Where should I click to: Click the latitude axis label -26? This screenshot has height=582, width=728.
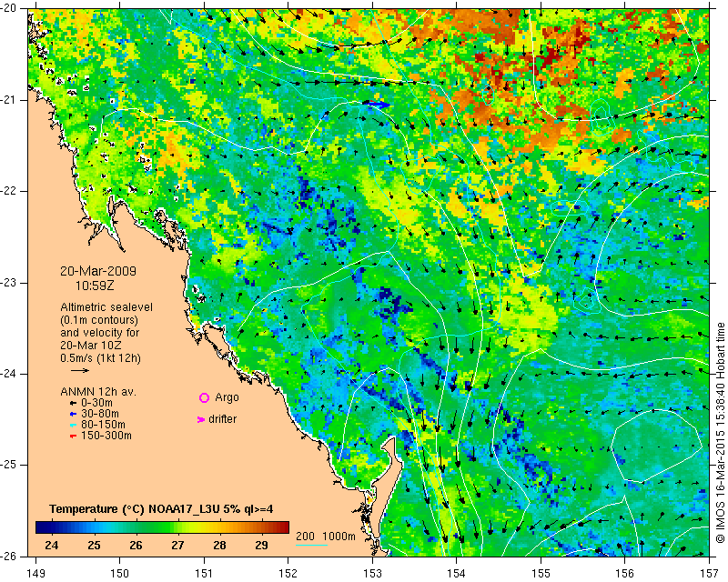click(9, 556)
